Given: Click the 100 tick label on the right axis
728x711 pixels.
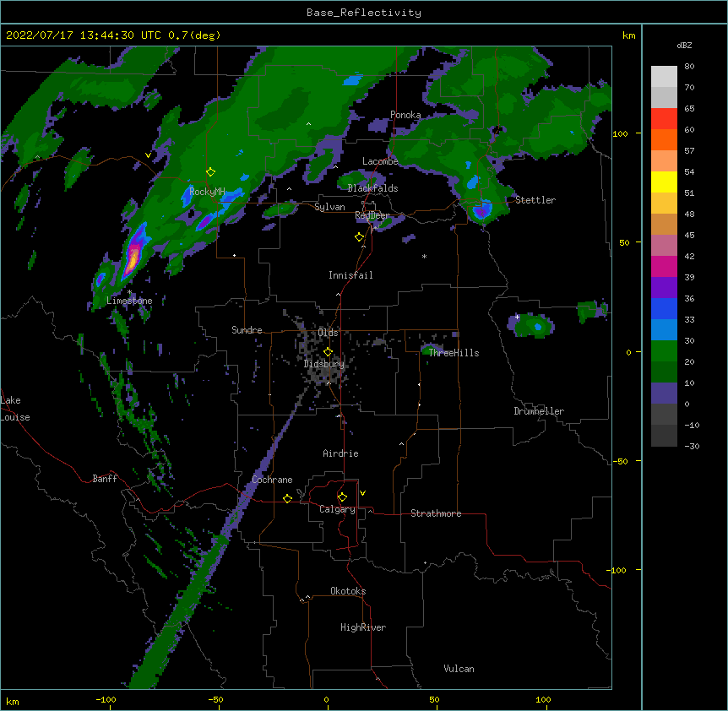Looking at the screenshot, I should click(x=620, y=134).
